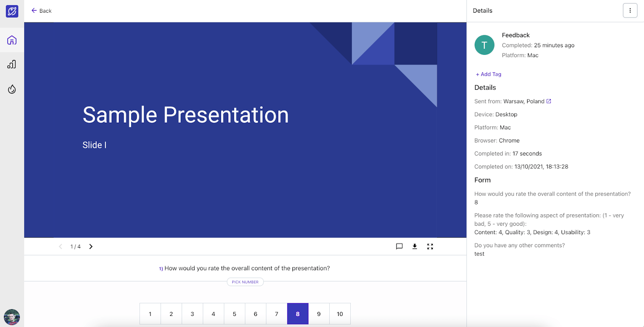Click the PICK NUMBER label badge

tap(245, 282)
